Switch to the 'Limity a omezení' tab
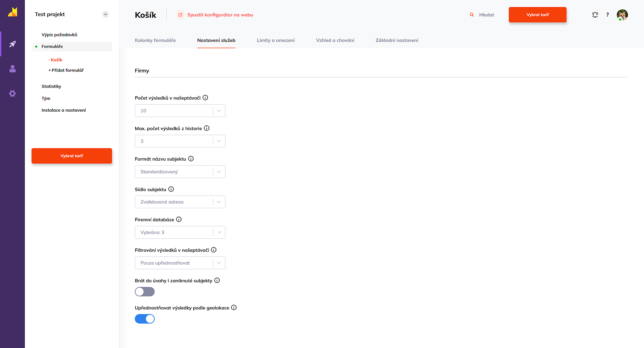644x348 pixels. click(x=276, y=40)
